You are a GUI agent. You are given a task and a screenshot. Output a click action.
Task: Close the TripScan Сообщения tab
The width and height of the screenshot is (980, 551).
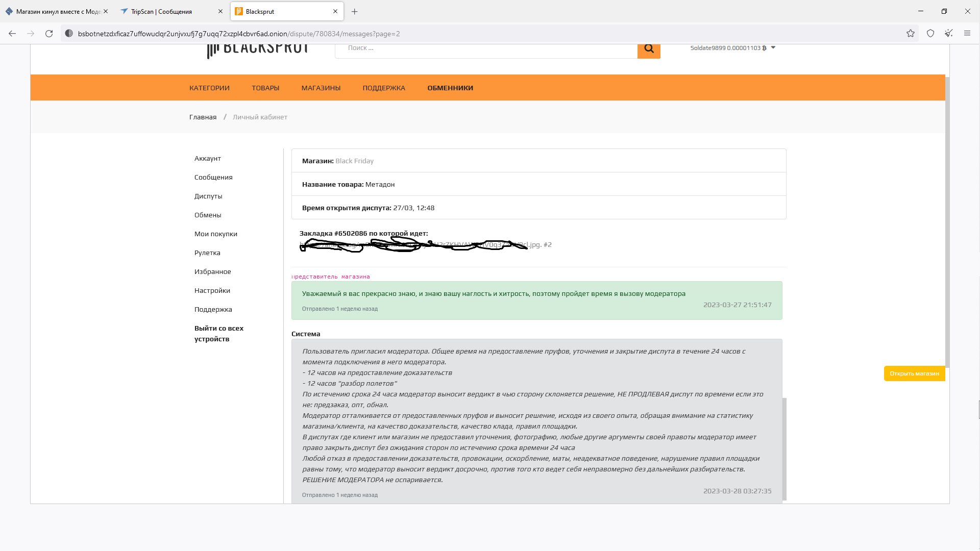point(220,11)
